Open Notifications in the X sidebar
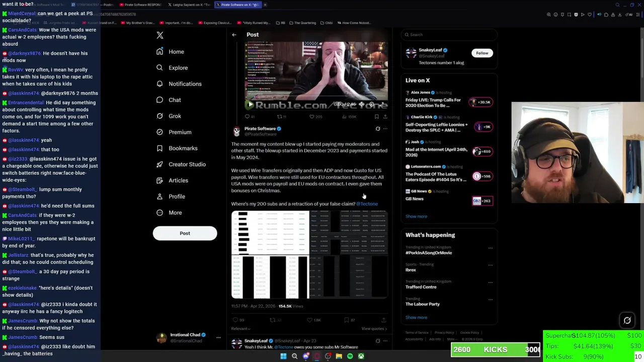The width and height of the screenshot is (644, 362). (179, 84)
